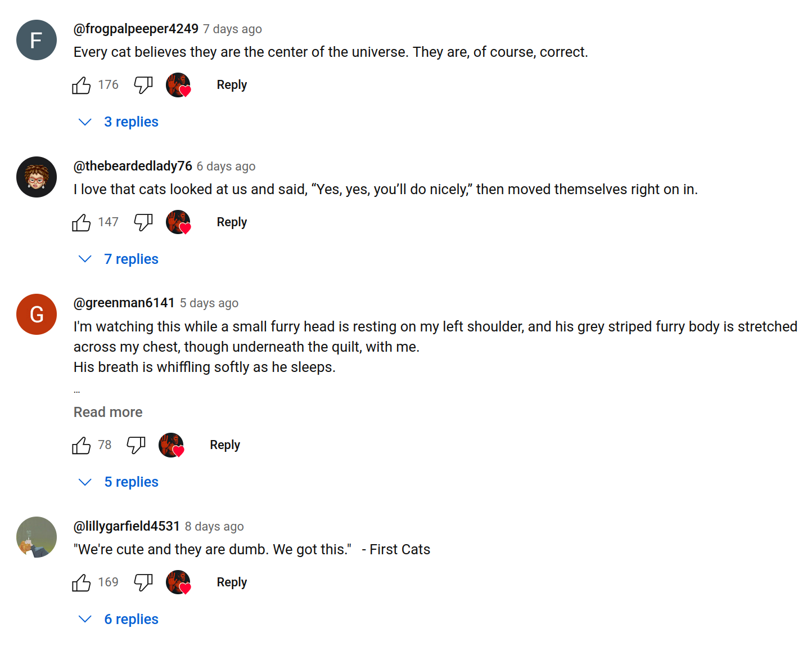812x646 pixels.
Task: Thumbs up the @greenman6141 comment
Action: coord(82,445)
